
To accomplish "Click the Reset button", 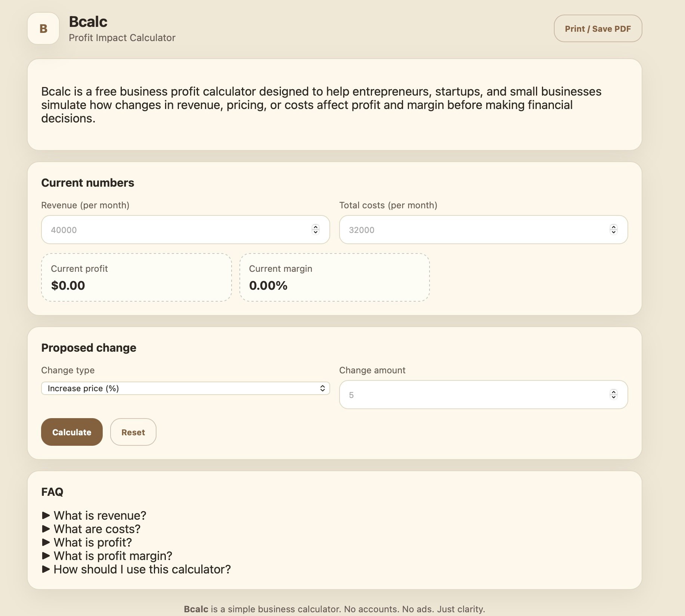I will coord(133,432).
